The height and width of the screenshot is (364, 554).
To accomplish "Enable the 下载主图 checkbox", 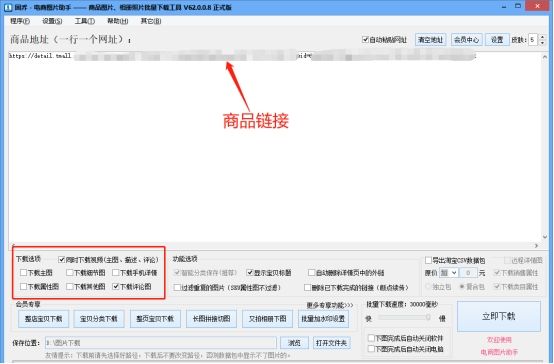I will (x=23, y=272).
